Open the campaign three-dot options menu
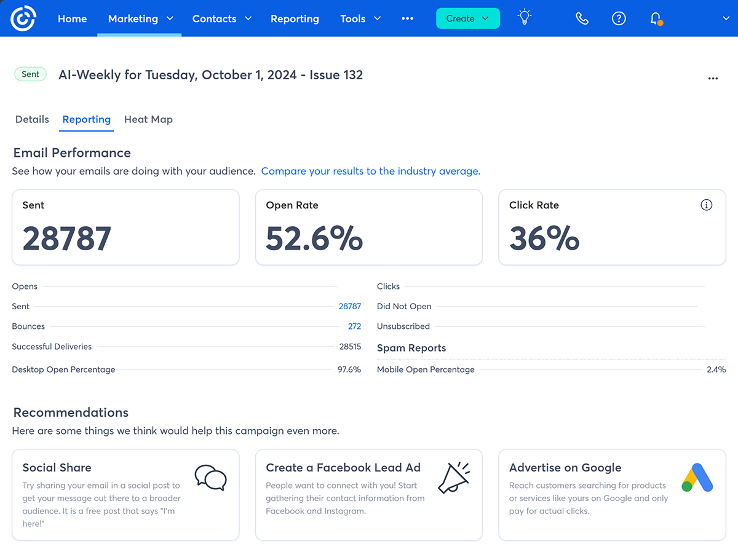 click(713, 79)
